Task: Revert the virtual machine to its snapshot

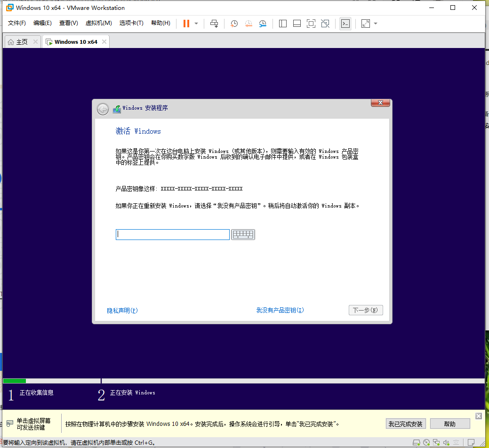Action: tap(249, 24)
